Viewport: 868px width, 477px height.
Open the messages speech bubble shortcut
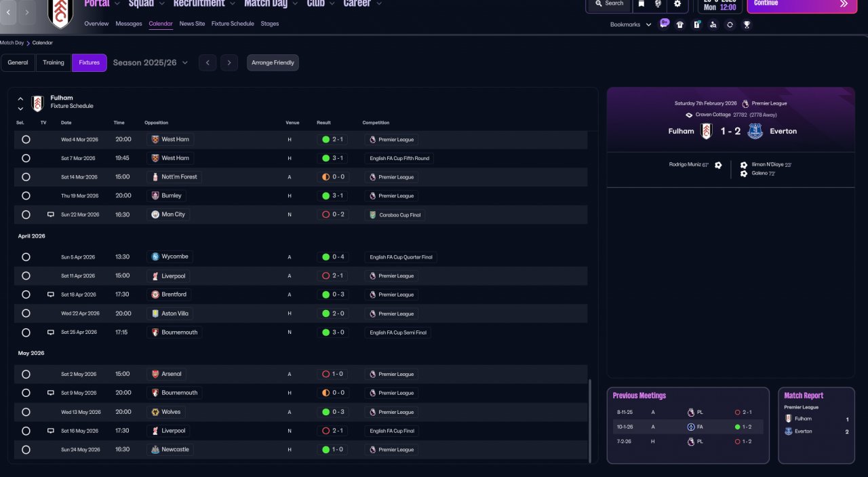coord(665,23)
